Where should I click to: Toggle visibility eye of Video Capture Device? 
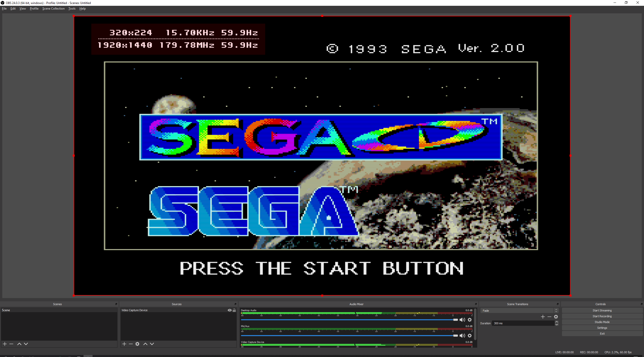230,310
